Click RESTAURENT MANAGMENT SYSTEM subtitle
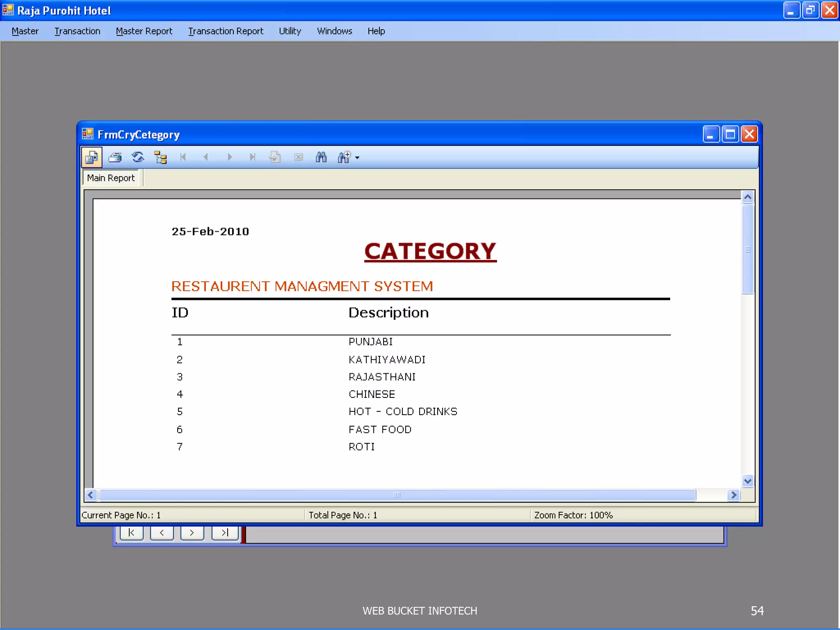The height and width of the screenshot is (630, 840). [302, 286]
